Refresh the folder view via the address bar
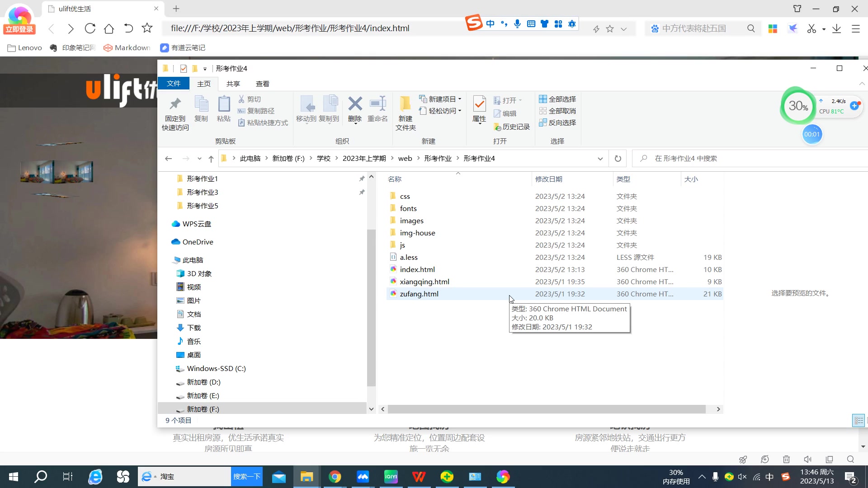This screenshot has height=488, width=868. [x=618, y=159]
